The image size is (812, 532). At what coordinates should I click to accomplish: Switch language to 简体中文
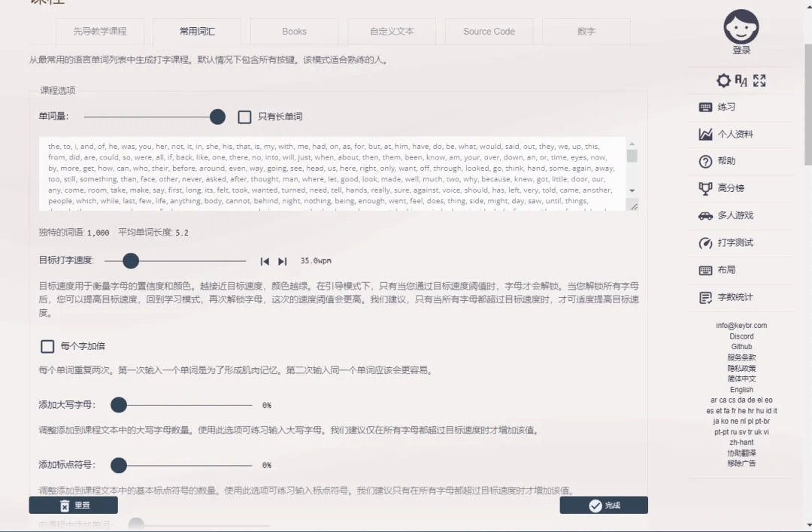[x=741, y=379]
